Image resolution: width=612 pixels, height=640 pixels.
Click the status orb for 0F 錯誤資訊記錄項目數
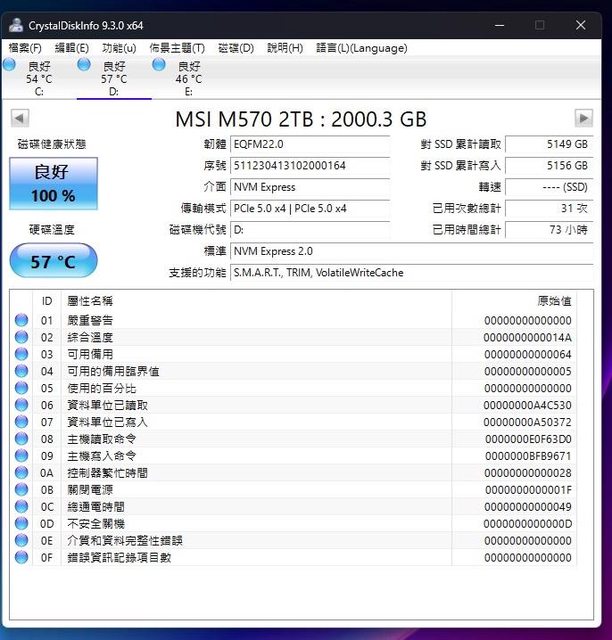[x=21, y=558]
